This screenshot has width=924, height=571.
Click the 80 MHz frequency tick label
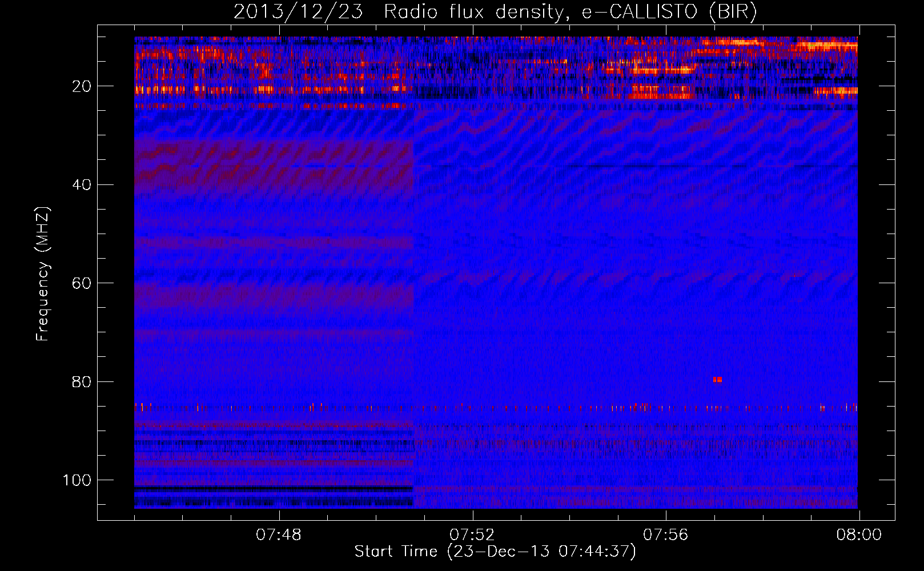(x=82, y=381)
